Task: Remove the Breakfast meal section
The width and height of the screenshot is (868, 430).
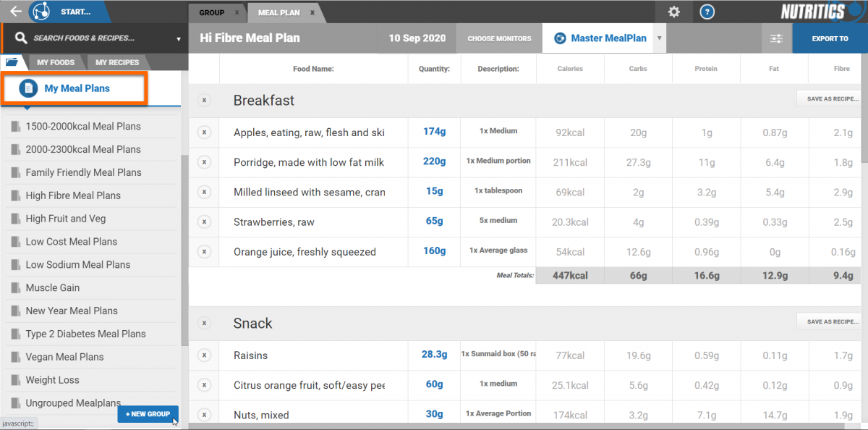Action: [x=204, y=100]
